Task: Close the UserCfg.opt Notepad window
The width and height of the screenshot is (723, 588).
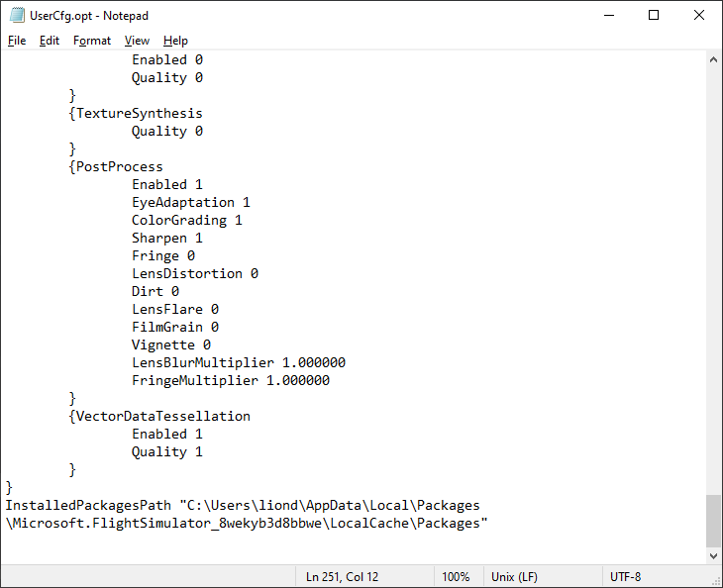Action: (699, 15)
